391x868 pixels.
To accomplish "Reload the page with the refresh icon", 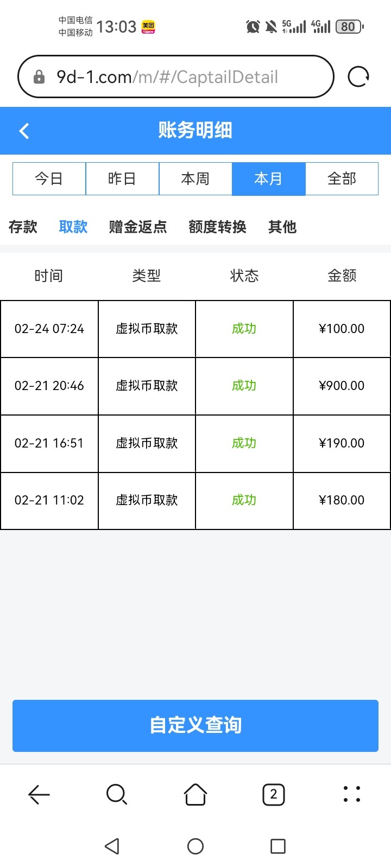I will tap(358, 76).
